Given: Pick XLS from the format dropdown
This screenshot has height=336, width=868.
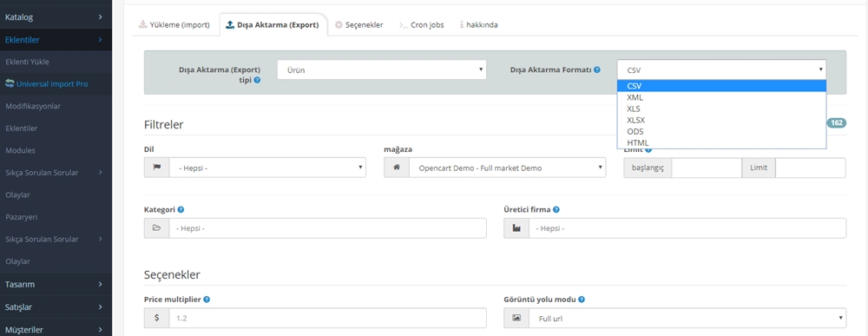Looking at the screenshot, I should (x=722, y=109).
